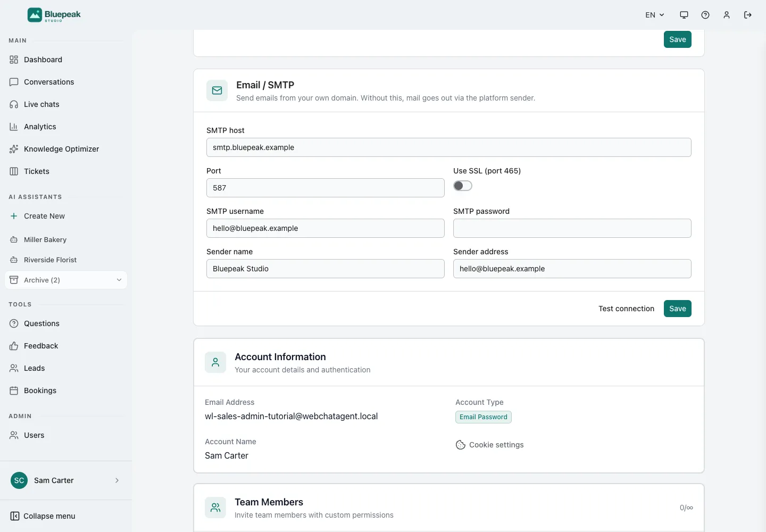This screenshot has height=532, width=766.
Task: Open Cookie settings link
Action: [x=490, y=445]
